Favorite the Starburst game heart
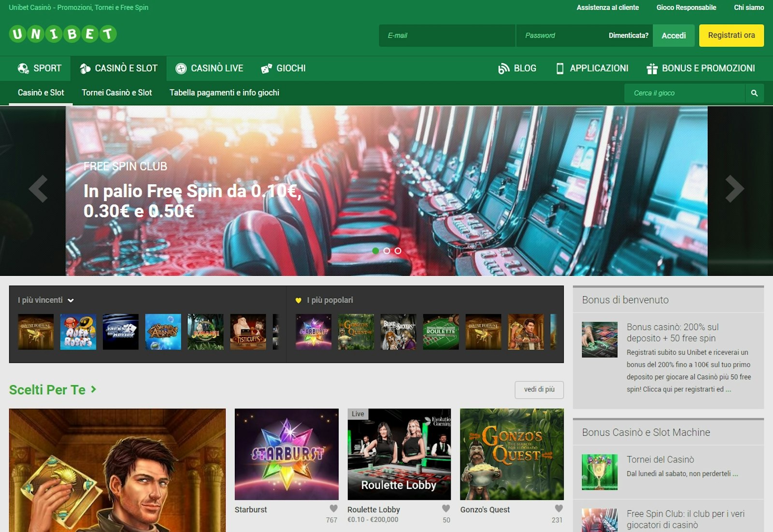 click(332, 508)
